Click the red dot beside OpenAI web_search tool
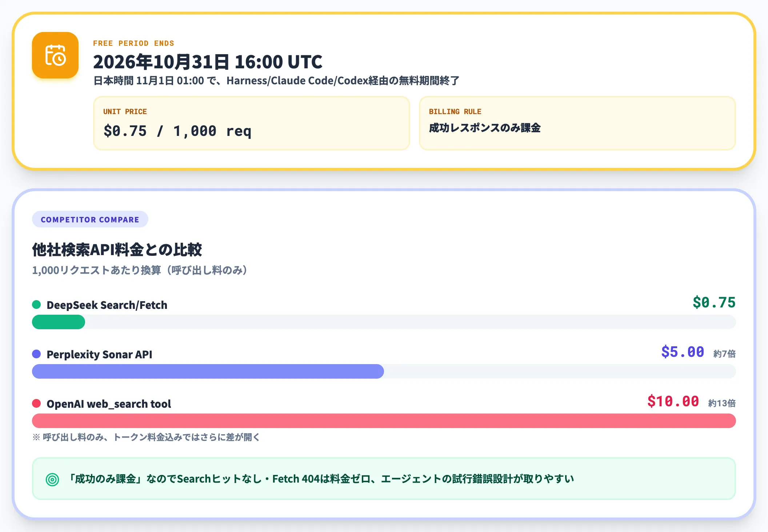 click(36, 403)
